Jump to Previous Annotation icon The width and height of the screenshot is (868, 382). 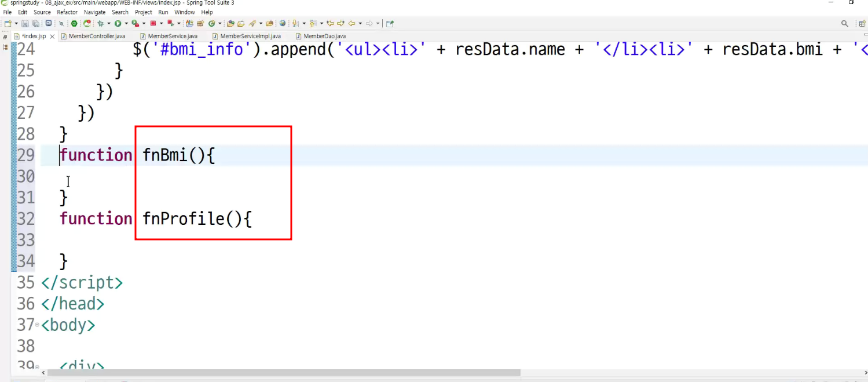(313, 24)
